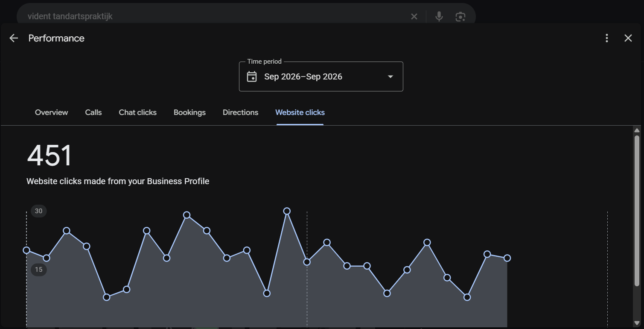This screenshot has width=644, height=329.
Task: Click the 15 axis label on chart
Action: tap(39, 270)
